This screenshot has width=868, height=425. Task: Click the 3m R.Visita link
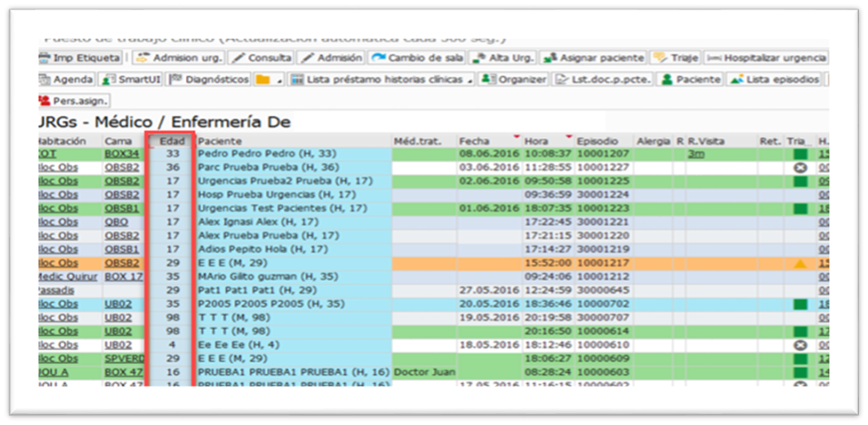tap(696, 154)
